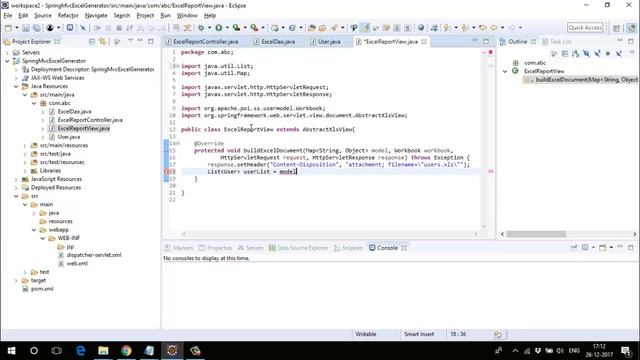The width and height of the screenshot is (640, 360).
Task: Click the Search flashlight toolbar icon
Action: click(x=335, y=28)
